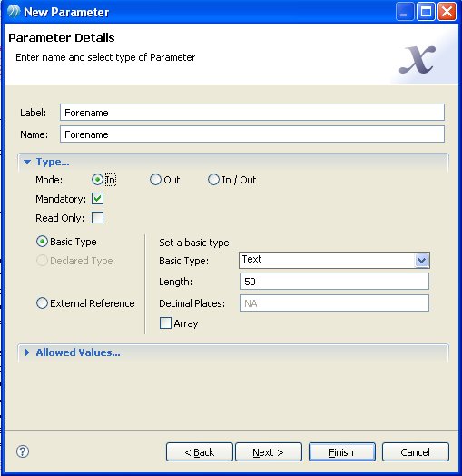Screen dimensions: 462x476
Task: Select the Out mode radio button
Action: click(155, 180)
